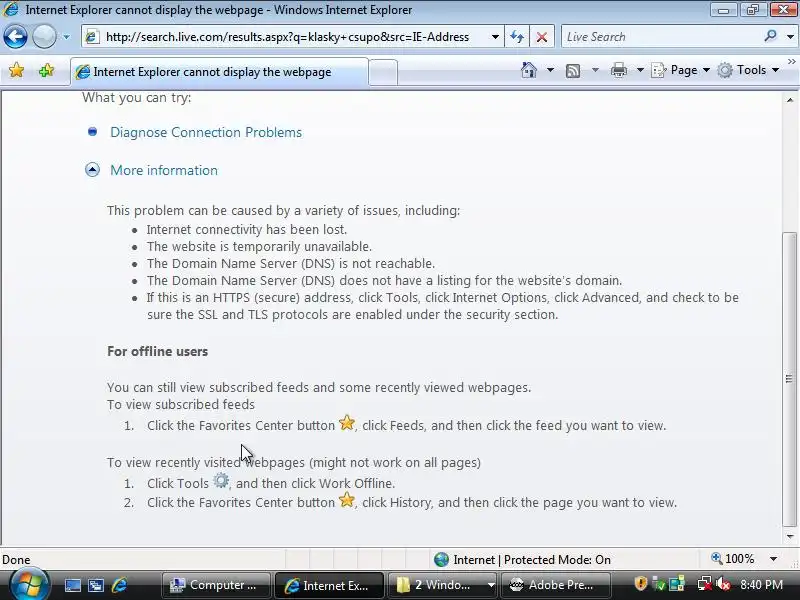Stop loading with the red X button
Image resolution: width=800 pixels, height=600 pixels.
(x=542, y=37)
